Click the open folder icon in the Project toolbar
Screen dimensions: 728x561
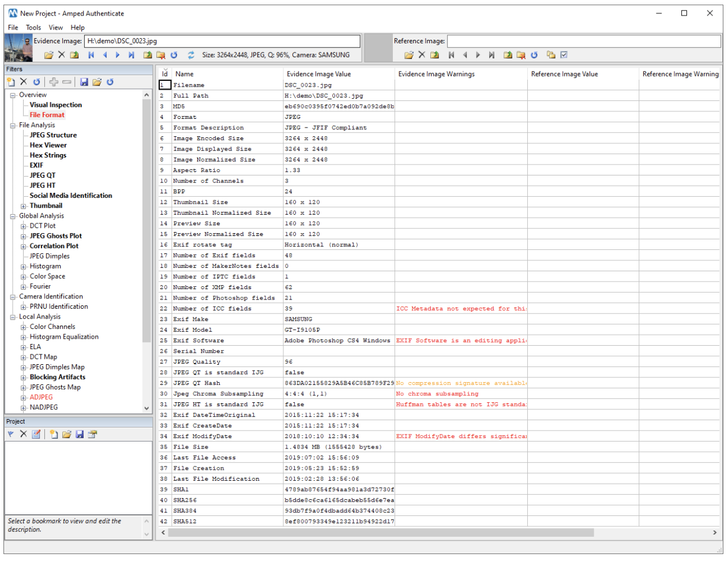(66, 434)
